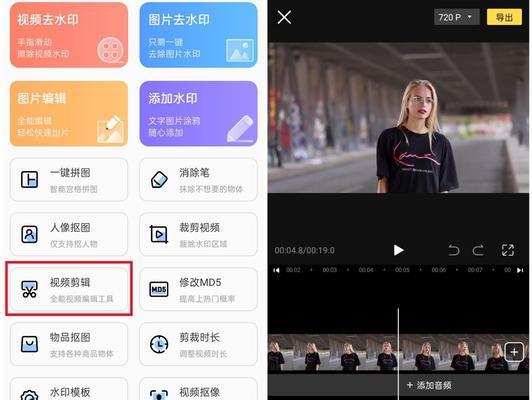The width and height of the screenshot is (532, 400).
Task: Undo the last edit
Action: pos(454,250)
